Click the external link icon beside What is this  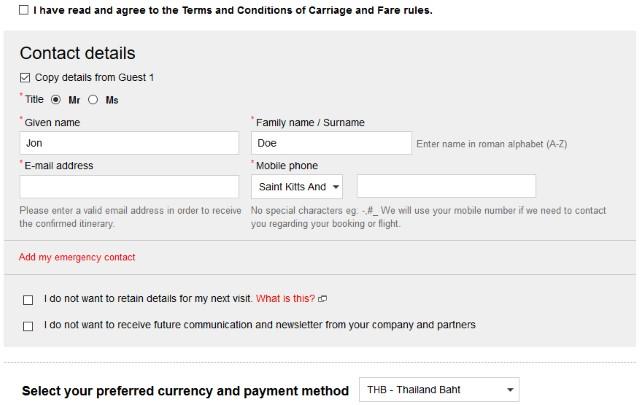[x=322, y=299]
